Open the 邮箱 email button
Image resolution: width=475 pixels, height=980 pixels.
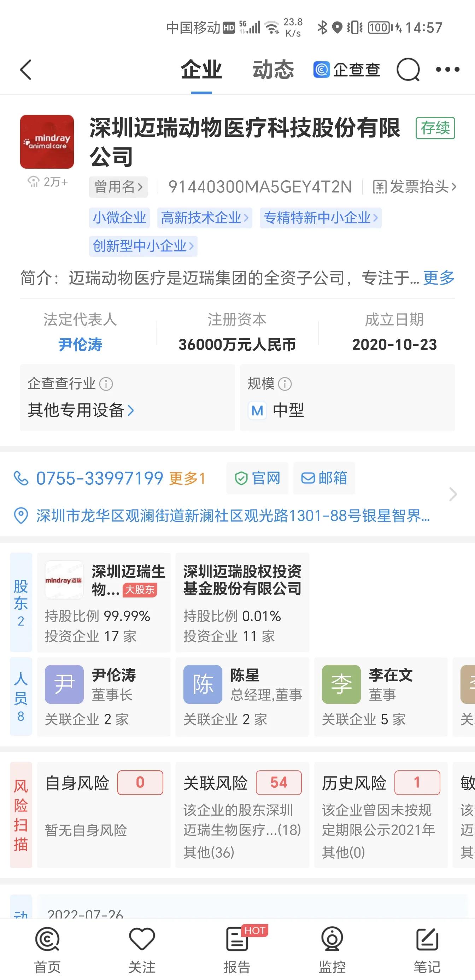(324, 478)
